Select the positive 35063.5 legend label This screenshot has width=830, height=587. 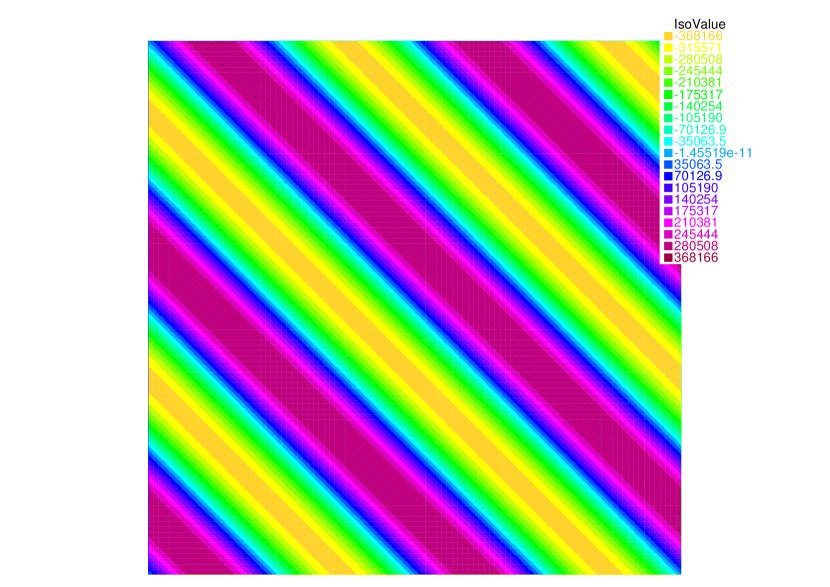click(698, 165)
